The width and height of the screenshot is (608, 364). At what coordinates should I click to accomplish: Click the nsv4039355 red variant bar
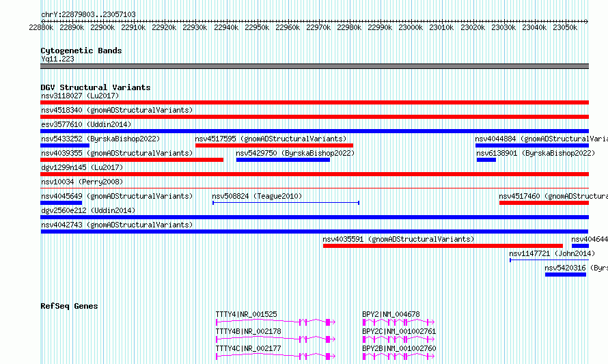(x=132, y=160)
